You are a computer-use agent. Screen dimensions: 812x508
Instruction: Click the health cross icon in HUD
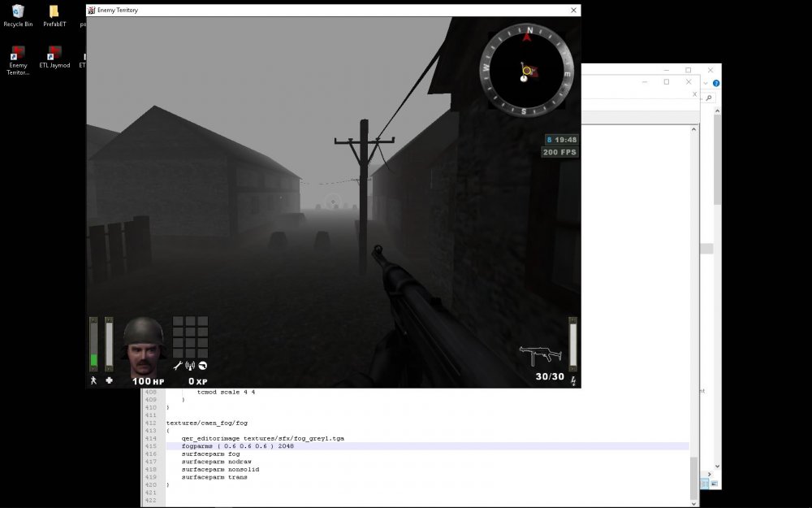click(110, 380)
